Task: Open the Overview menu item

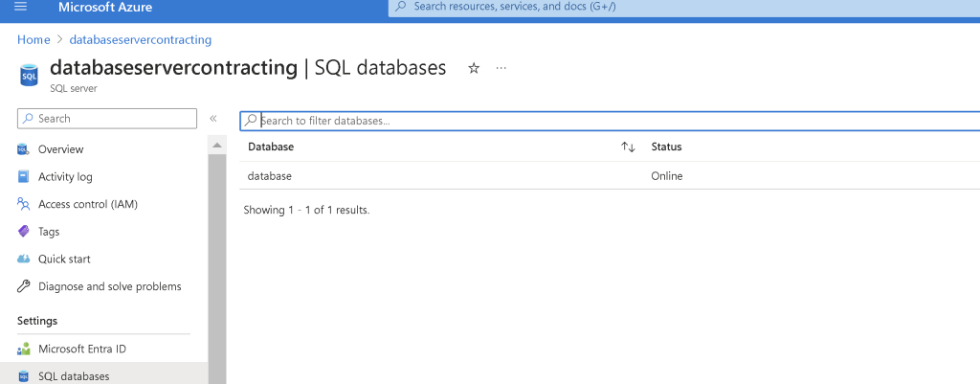Action: (x=60, y=149)
